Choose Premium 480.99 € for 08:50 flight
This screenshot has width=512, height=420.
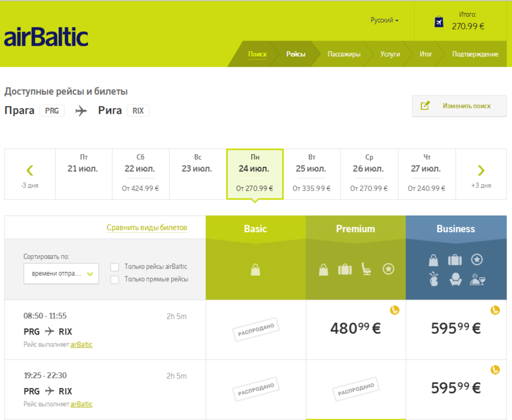pos(356,329)
